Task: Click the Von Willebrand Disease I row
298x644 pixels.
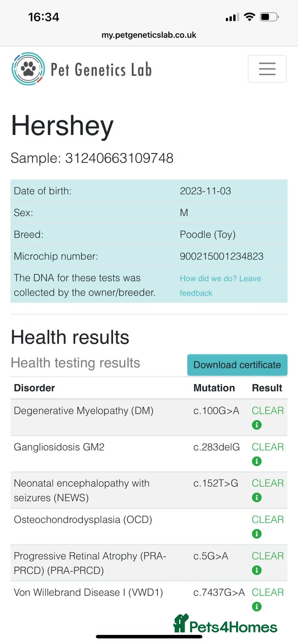Action: point(149,599)
